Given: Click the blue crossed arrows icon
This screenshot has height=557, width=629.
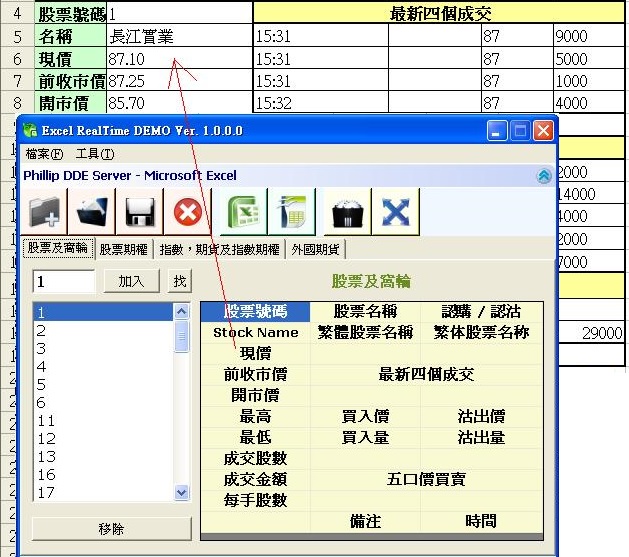Looking at the screenshot, I should pyautogui.click(x=396, y=212).
